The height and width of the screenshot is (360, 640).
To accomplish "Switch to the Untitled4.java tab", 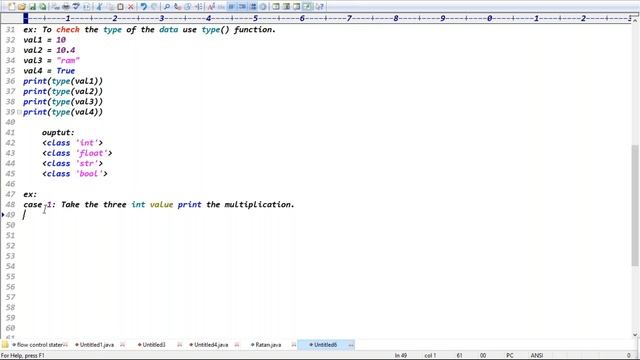I will 211,345.
